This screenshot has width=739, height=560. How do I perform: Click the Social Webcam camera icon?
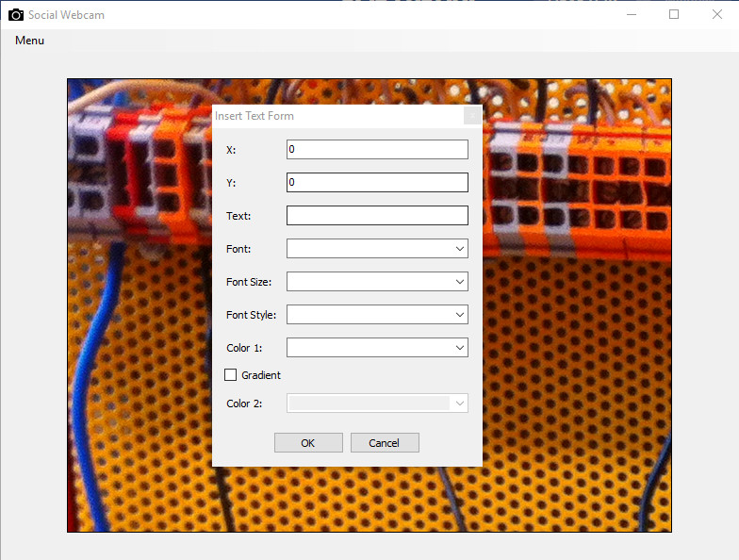pos(16,15)
